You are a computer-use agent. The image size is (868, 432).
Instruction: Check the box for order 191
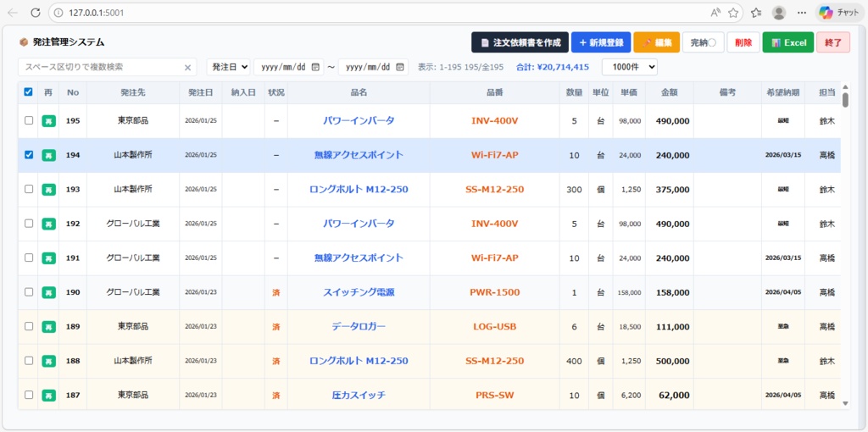point(29,258)
